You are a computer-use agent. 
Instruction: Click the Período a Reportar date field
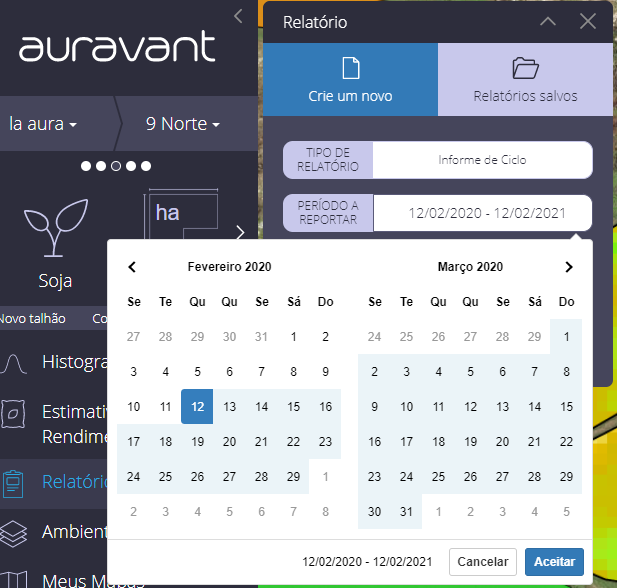[x=487, y=212]
